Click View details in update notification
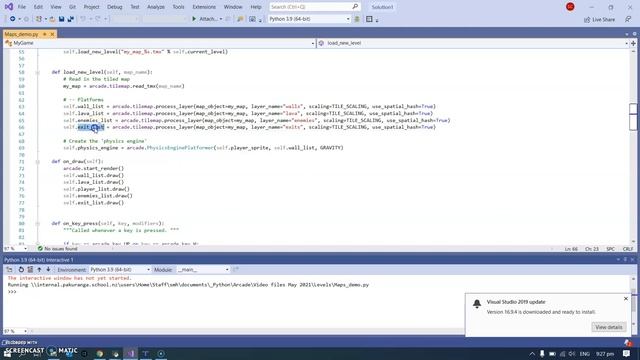The width and height of the screenshot is (640, 360). pos(609,327)
